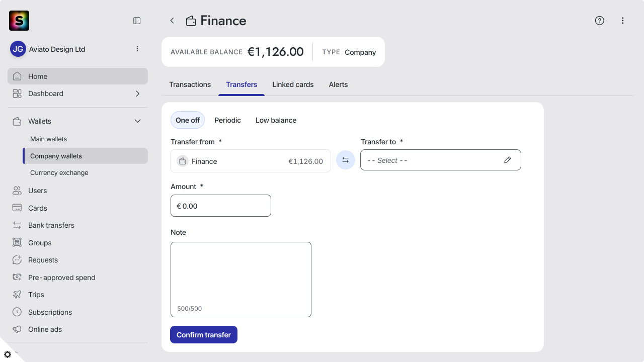Open Aviato Design Ltd options menu
The width and height of the screenshot is (644, 362).
click(x=137, y=49)
